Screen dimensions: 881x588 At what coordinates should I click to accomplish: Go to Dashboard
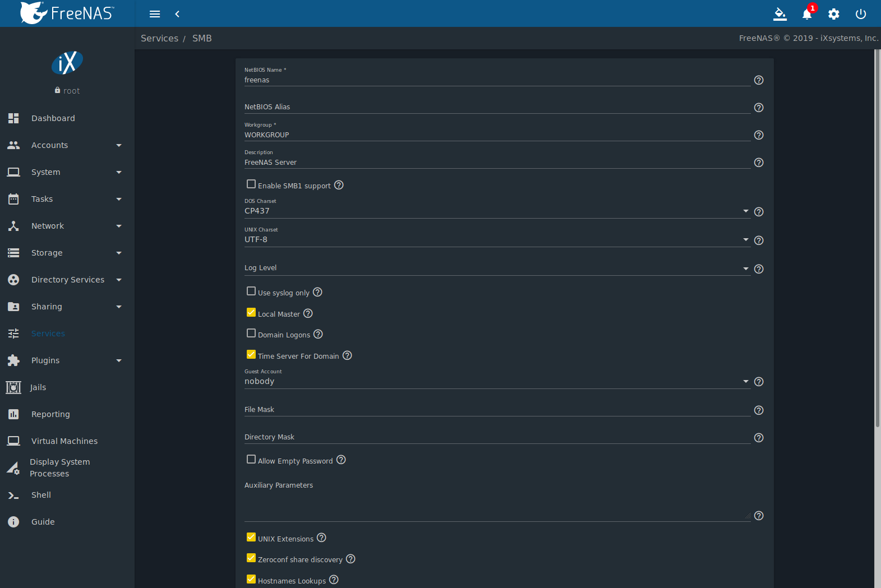[x=67, y=118]
